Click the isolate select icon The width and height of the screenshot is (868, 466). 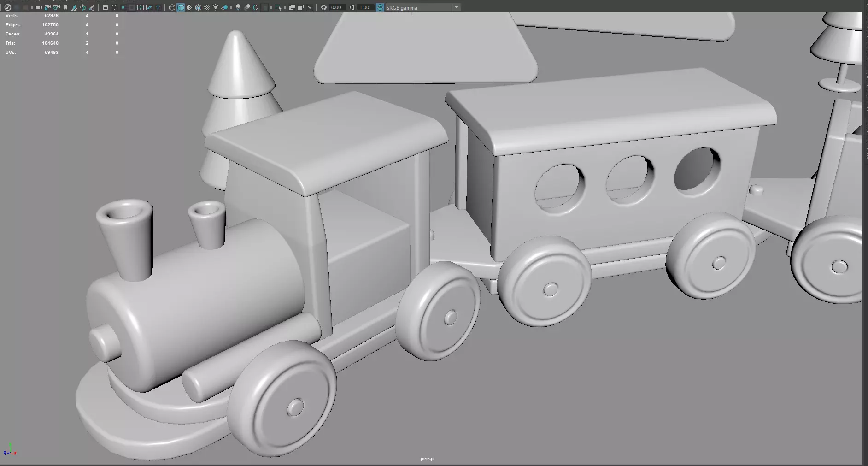click(278, 7)
